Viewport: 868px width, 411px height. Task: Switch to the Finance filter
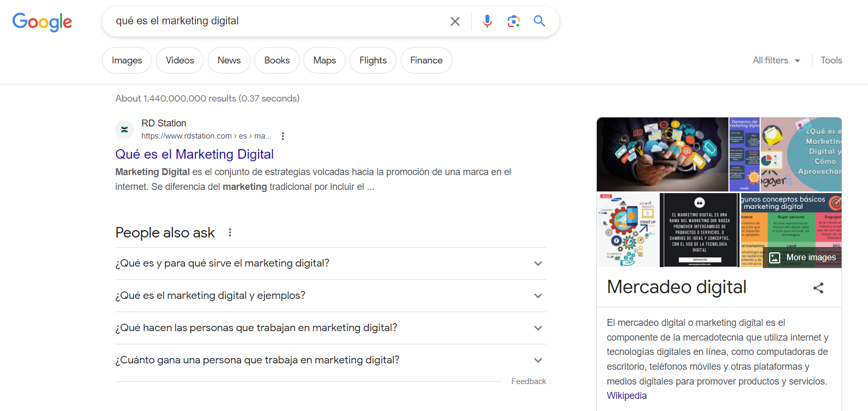click(x=427, y=60)
